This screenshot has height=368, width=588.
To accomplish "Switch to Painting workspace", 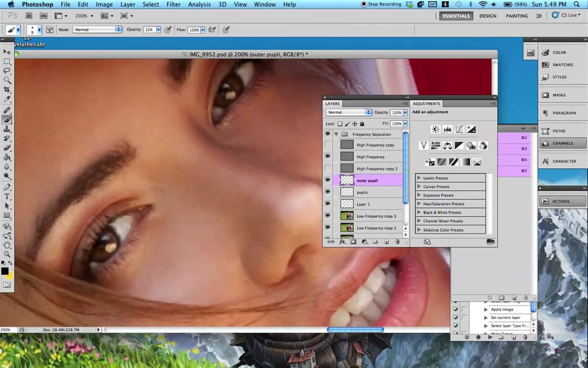I will tap(517, 16).
